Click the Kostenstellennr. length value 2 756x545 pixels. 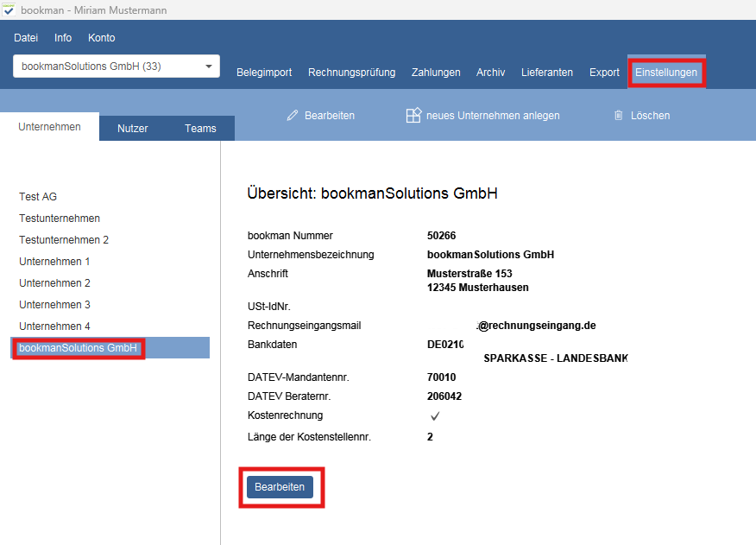pyautogui.click(x=430, y=437)
